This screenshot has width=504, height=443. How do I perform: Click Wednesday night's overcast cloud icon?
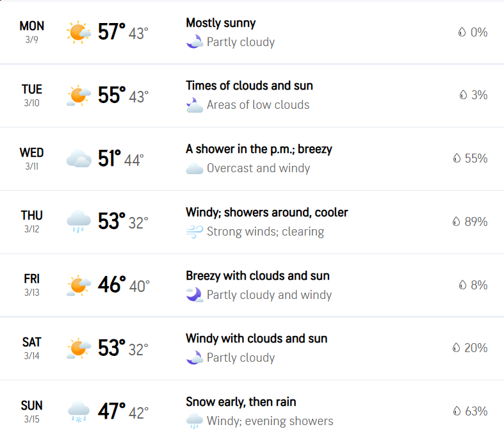point(195,169)
